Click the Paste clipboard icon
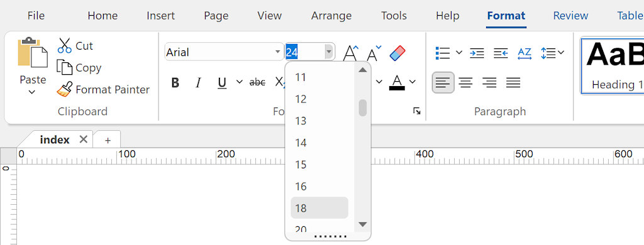The width and height of the screenshot is (644, 245). [x=33, y=52]
